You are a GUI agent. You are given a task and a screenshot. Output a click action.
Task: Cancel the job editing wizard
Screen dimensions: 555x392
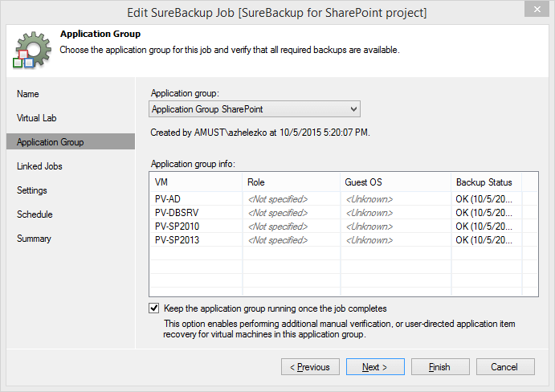click(505, 367)
